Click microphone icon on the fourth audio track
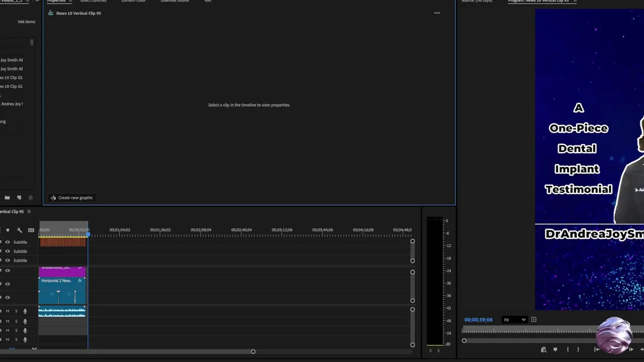Viewport: 644px width, 362px height. [25, 339]
